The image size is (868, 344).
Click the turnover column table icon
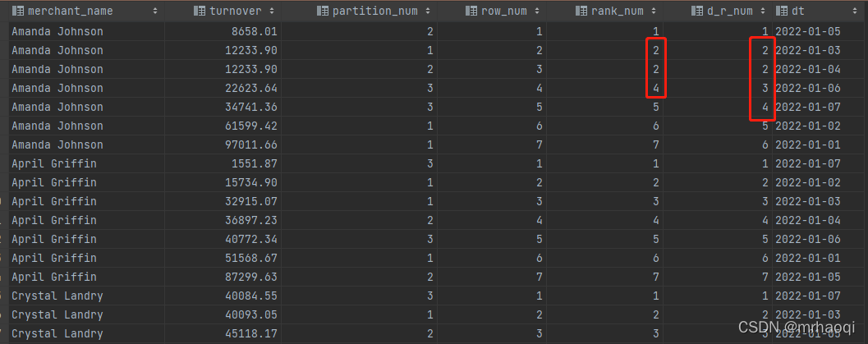tap(200, 11)
